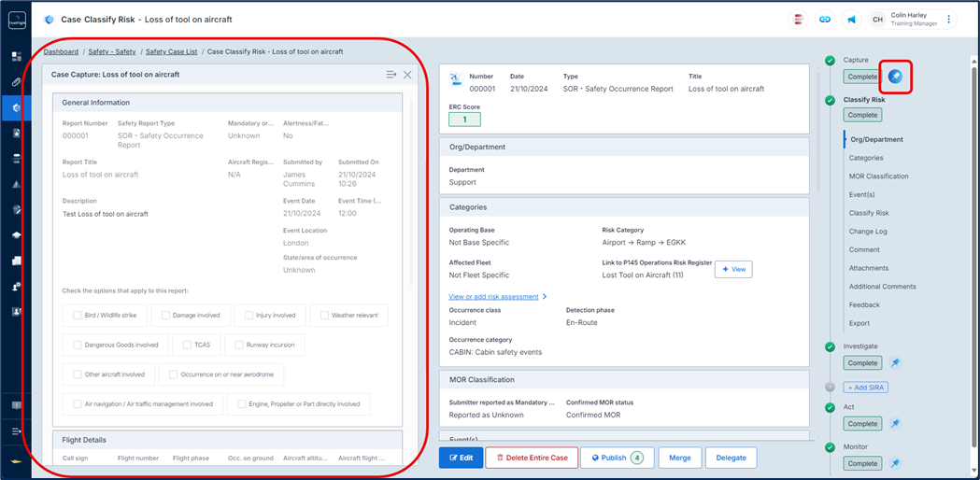Open the dashboard grid icon in sidebar
This screenshot has height=480, width=980.
[16, 57]
